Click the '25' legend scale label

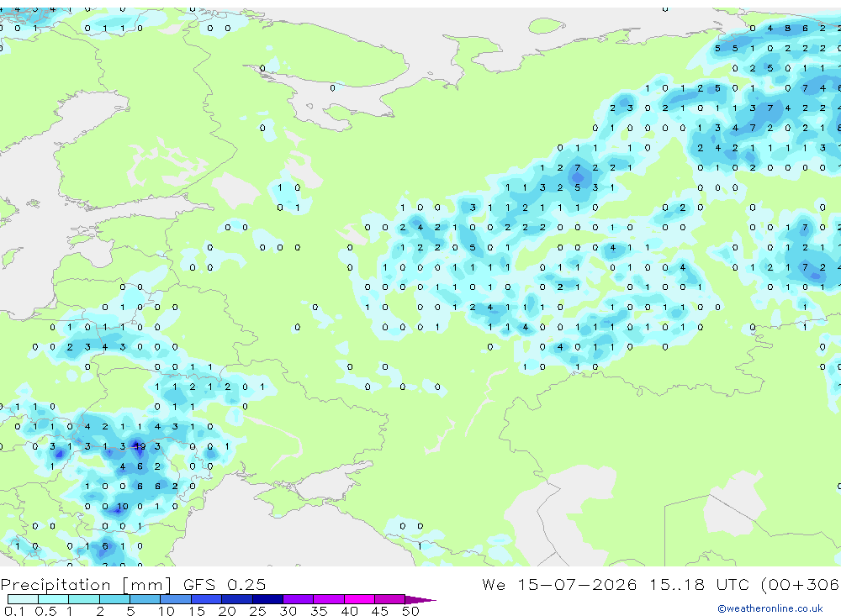257,611
